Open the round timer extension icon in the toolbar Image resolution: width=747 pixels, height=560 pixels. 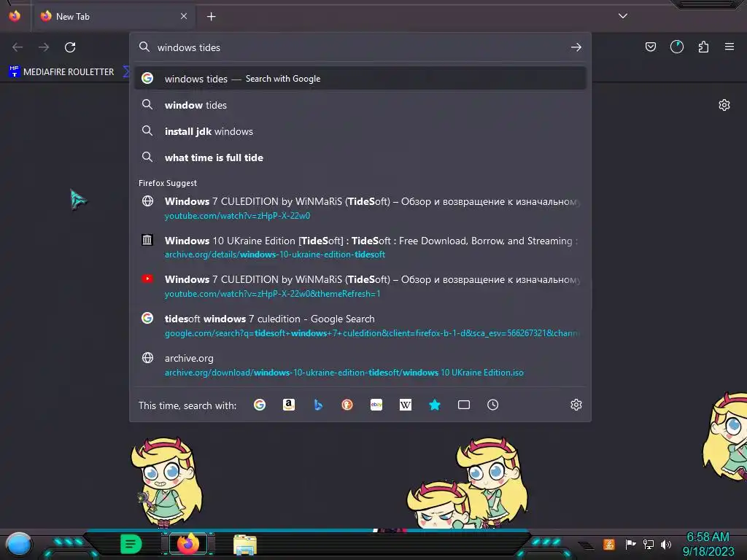677,47
